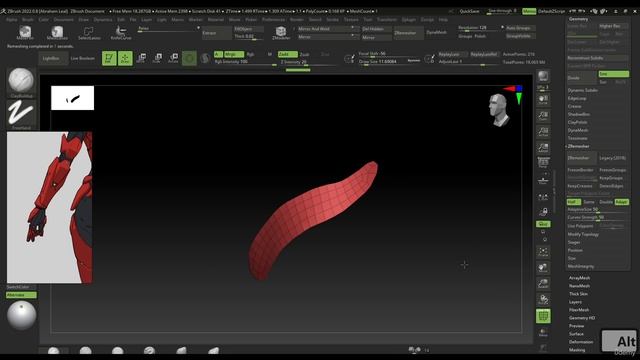Expand the ShadowBox section
The width and height of the screenshot is (640, 360).
pos(578,114)
